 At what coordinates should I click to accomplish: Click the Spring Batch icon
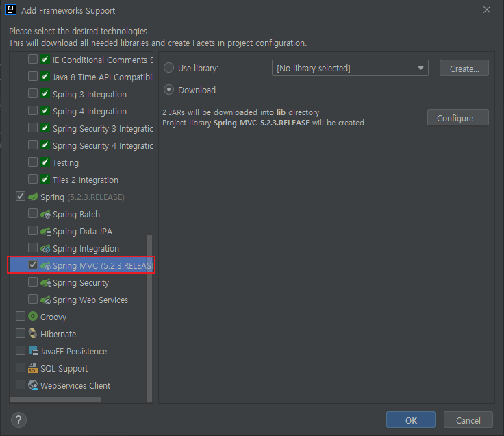pos(45,214)
